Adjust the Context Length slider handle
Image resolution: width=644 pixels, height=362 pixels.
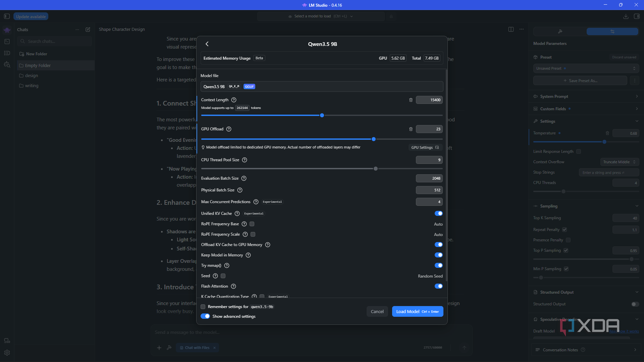[x=322, y=115]
